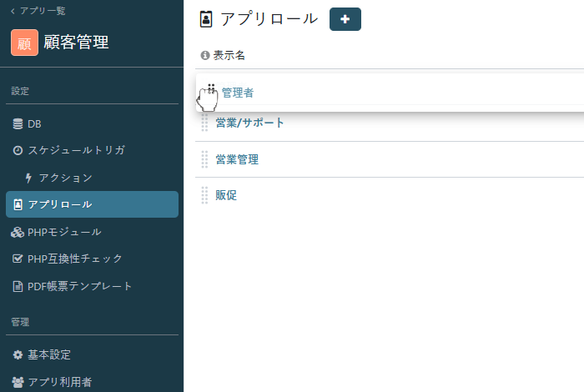
Task: Open the 販促 role link
Action: 226,195
